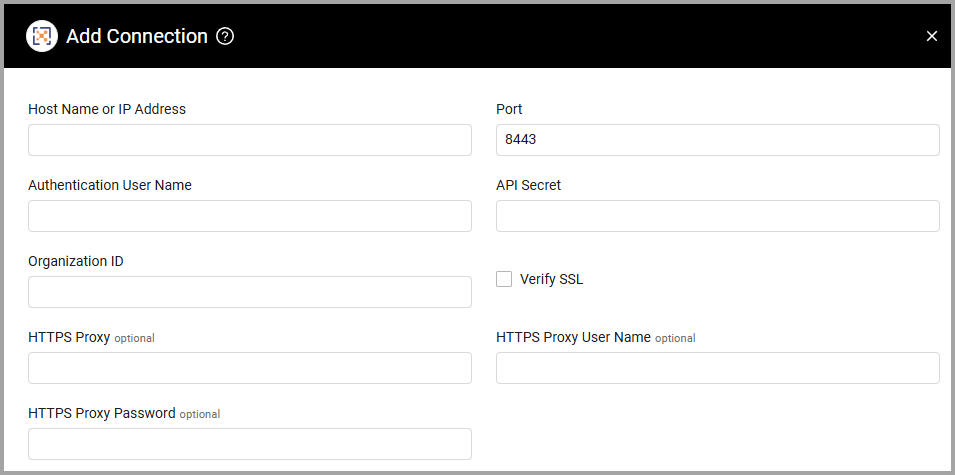Click the HTTPS Proxy Password field
Screen dimensions: 955x475
click(250, 444)
